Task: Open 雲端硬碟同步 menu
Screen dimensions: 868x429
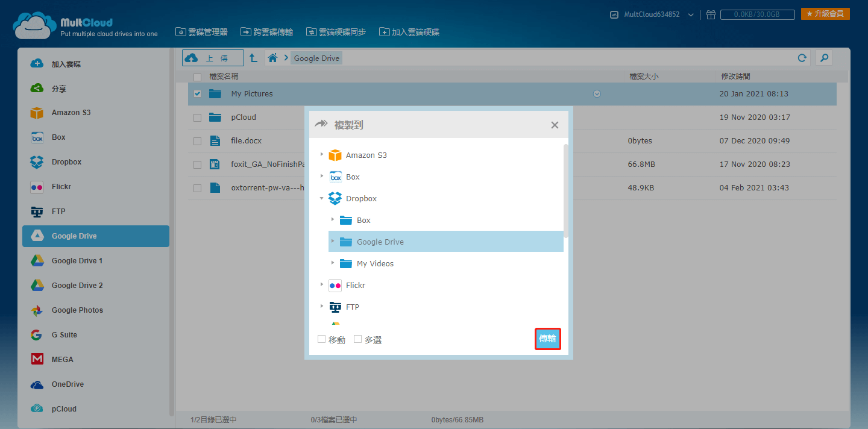Action: click(x=336, y=32)
